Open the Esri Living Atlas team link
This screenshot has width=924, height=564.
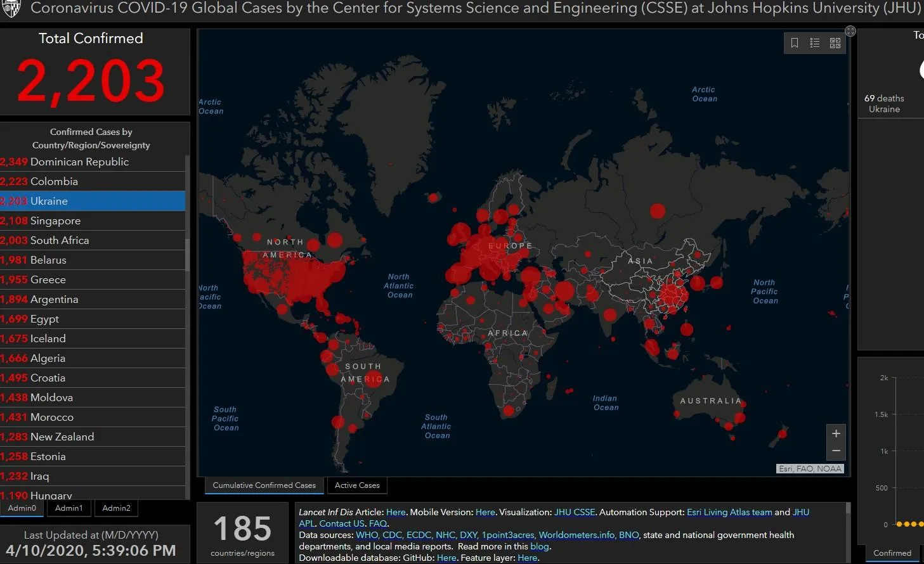(729, 512)
